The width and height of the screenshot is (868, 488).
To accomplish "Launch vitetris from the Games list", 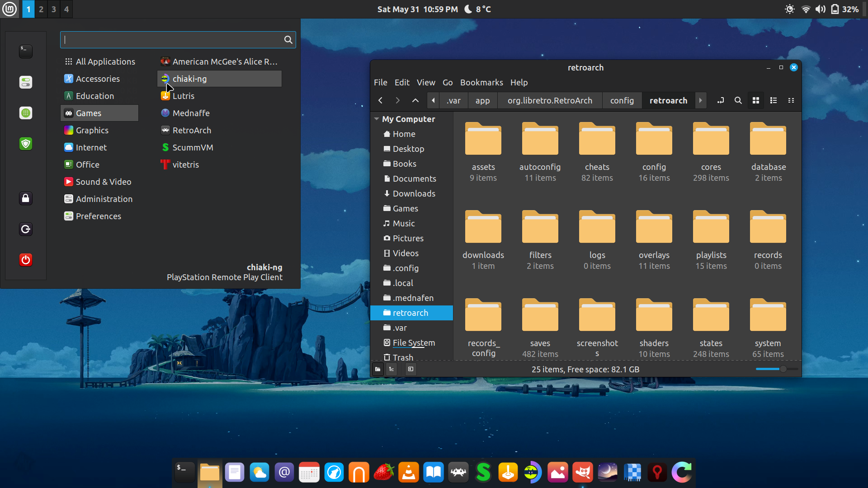I will click(219, 164).
